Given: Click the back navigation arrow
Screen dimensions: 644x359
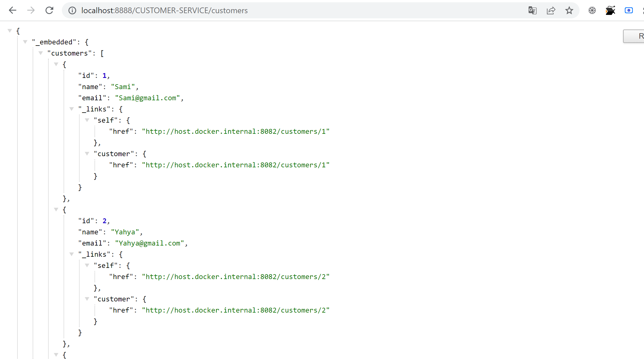Looking at the screenshot, I should (12, 10).
